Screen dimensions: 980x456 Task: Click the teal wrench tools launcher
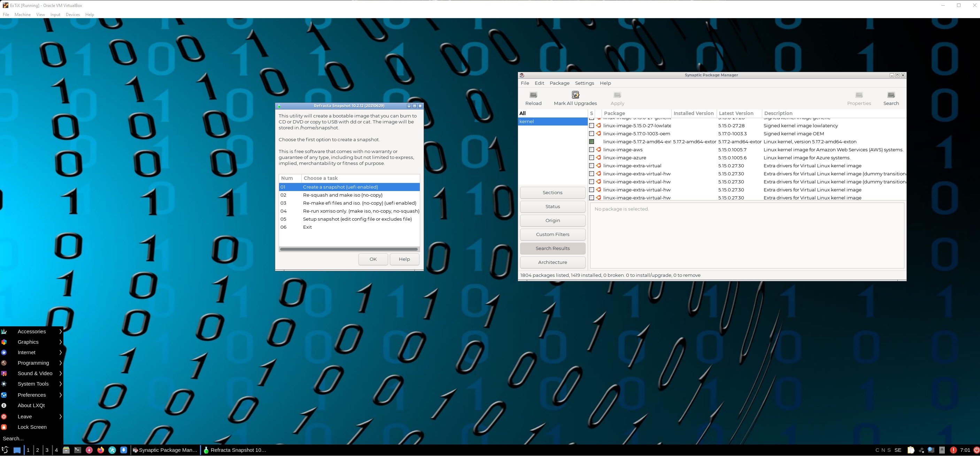(112, 450)
